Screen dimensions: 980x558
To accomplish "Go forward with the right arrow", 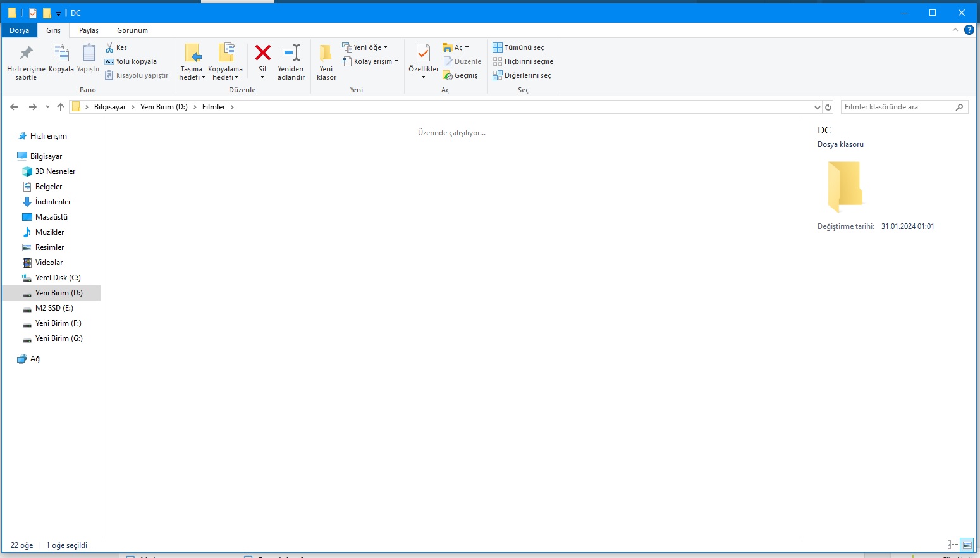I will pyautogui.click(x=33, y=107).
